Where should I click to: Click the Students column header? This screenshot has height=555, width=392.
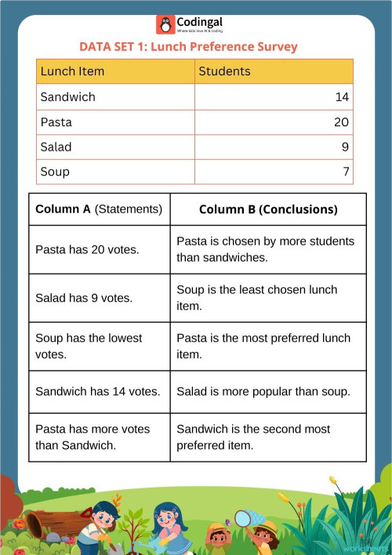tap(274, 71)
